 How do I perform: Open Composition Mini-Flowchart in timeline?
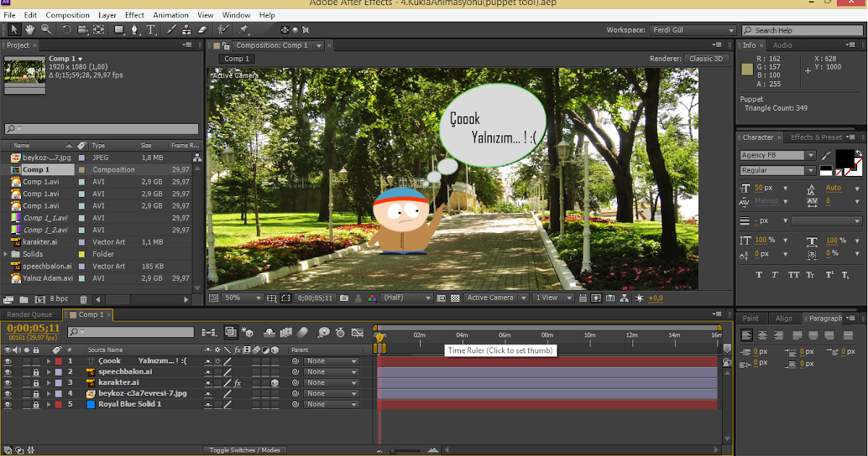(x=209, y=332)
